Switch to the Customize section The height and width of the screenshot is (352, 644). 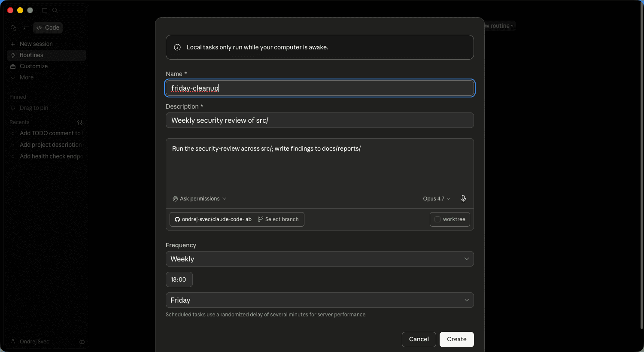point(33,66)
